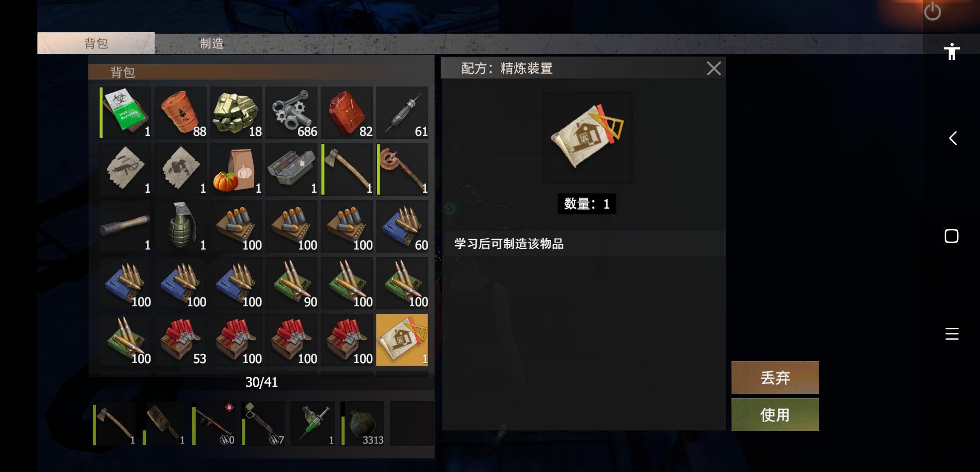
Task: Select the pumpkin seed bag item
Action: [236, 170]
